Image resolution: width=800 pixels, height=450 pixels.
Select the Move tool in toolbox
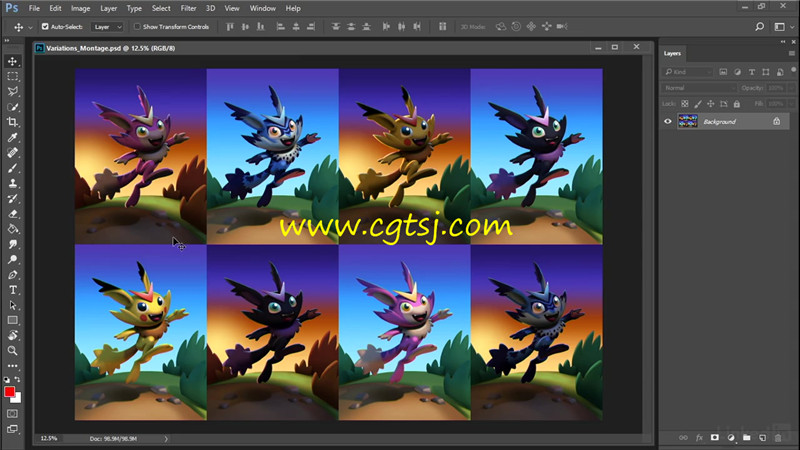point(12,61)
